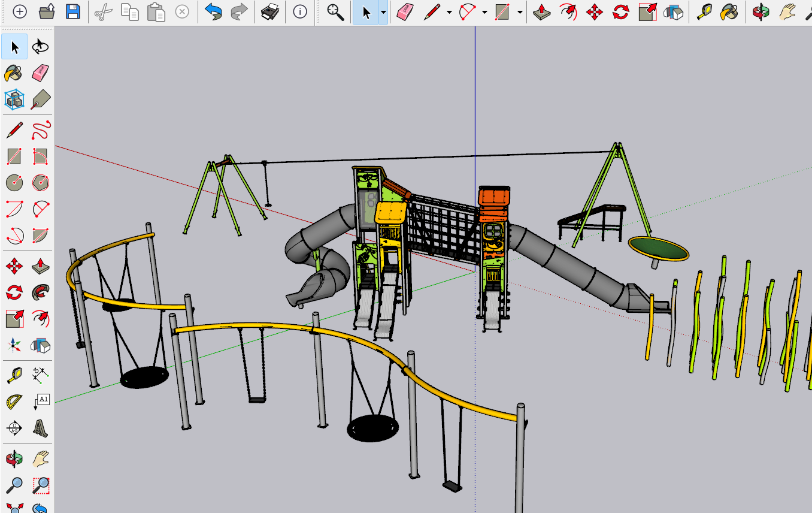The width and height of the screenshot is (812, 513).
Task: Select the Rotated Rectangle tool
Action: pyautogui.click(x=41, y=156)
